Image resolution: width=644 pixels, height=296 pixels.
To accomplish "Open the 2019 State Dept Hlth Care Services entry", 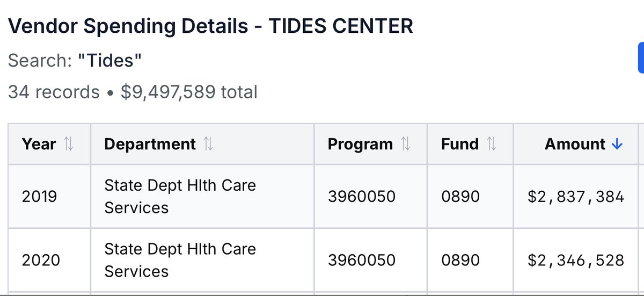I will click(x=180, y=197).
